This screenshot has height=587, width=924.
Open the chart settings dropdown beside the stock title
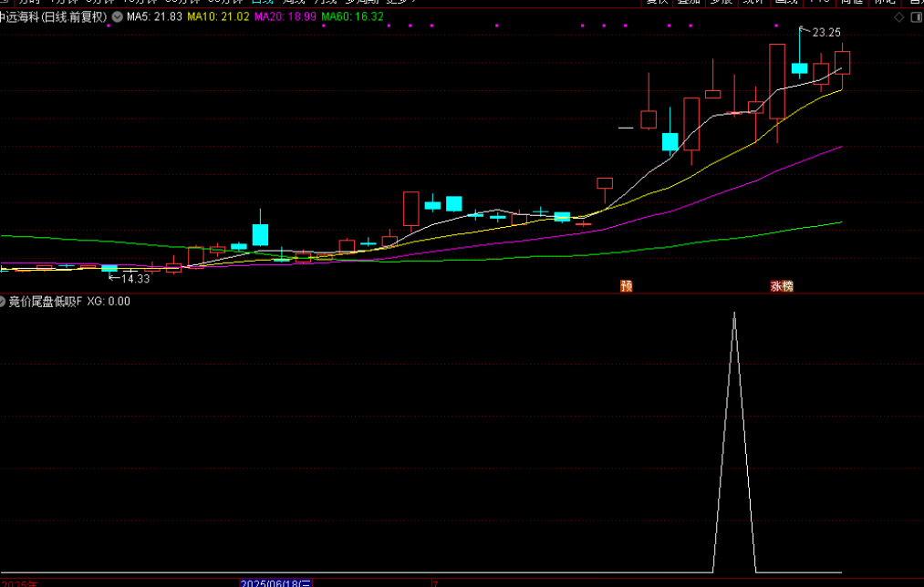point(118,17)
